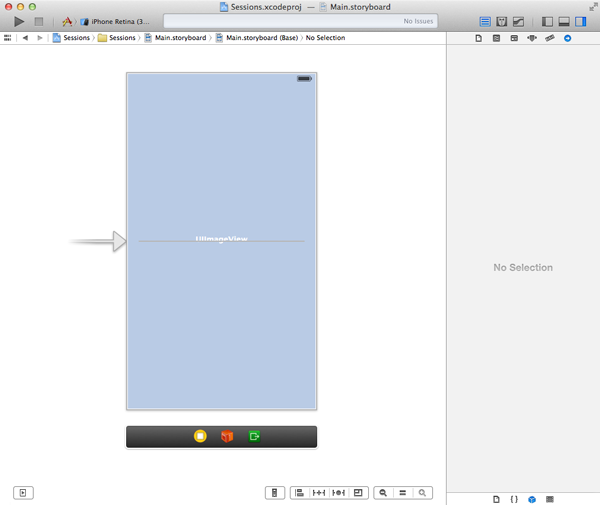Click the Sessions.xcodeproj title file icon
This screenshot has width=600, height=505.
pos(224,7)
